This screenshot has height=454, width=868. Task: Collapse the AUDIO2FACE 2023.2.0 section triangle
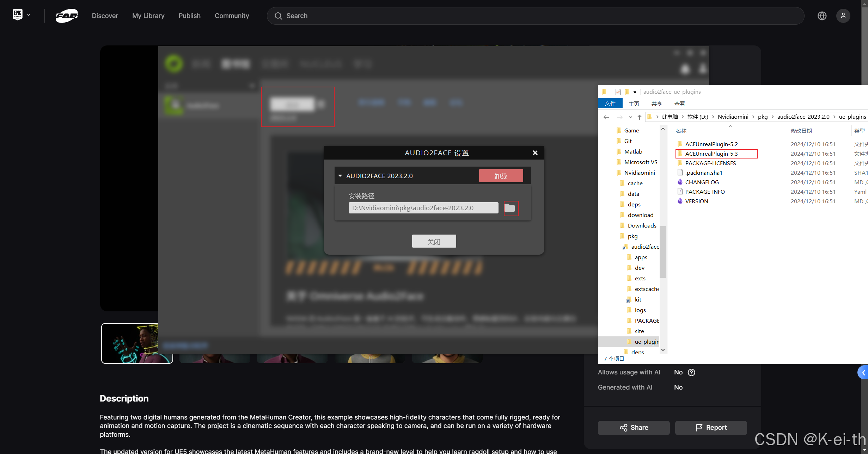[340, 175]
